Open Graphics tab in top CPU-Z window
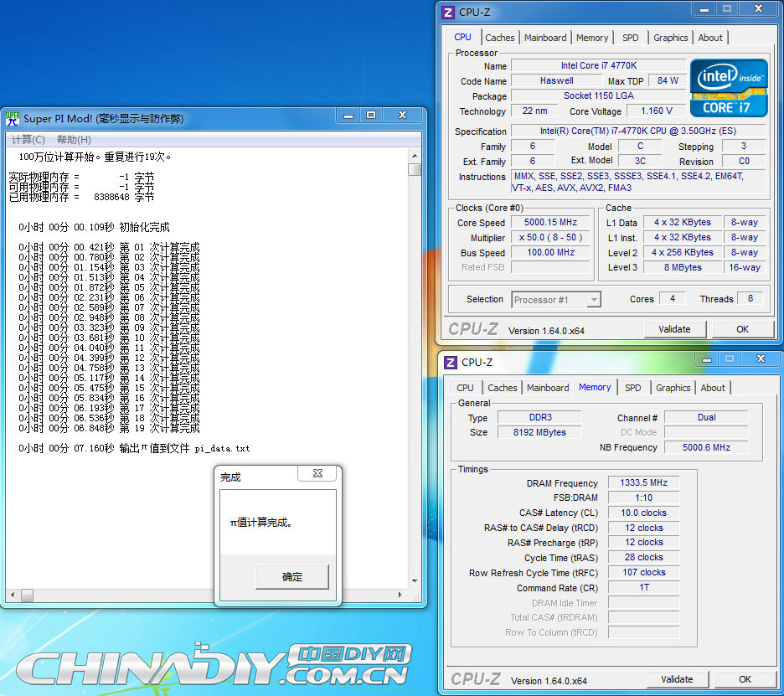This screenshot has width=784, height=696. 670,38
